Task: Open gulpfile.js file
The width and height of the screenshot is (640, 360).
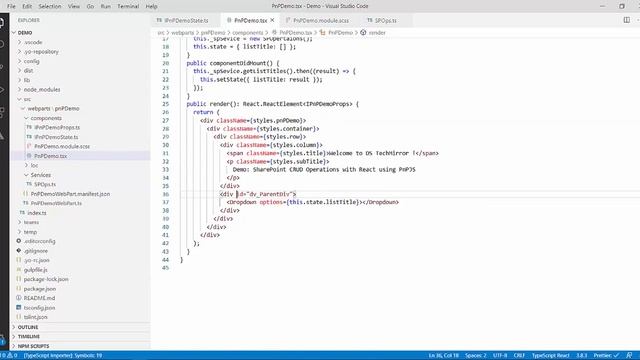Action: [x=36, y=270]
